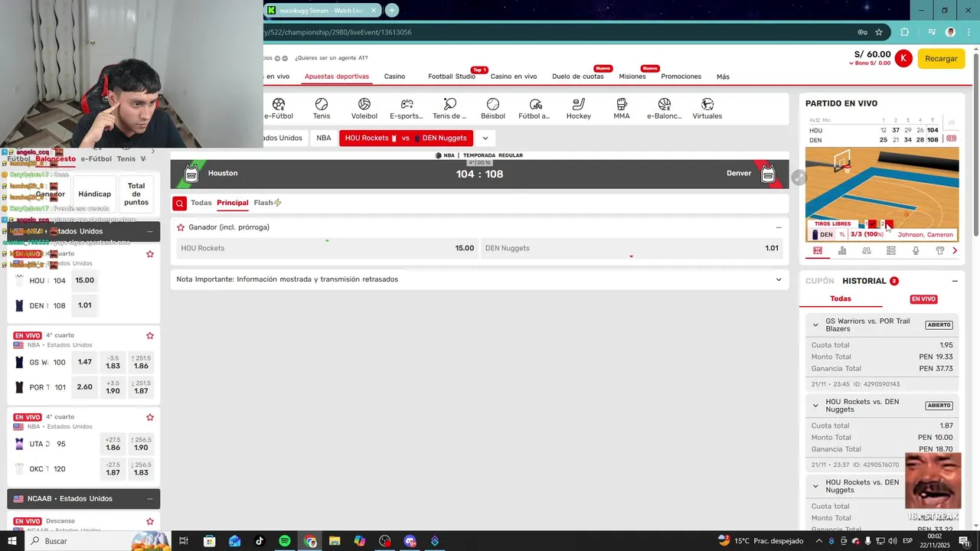Open the Promociones menu item
This screenshot has height=551, width=980.
click(x=681, y=77)
